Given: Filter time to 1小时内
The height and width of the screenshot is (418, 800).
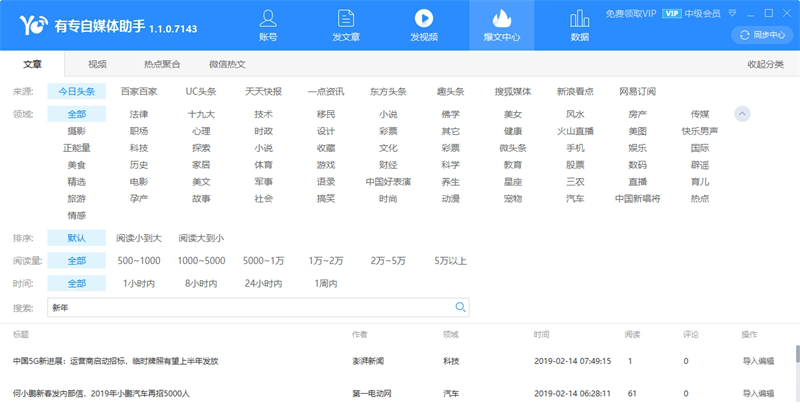Looking at the screenshot, I should coord(139,283).
